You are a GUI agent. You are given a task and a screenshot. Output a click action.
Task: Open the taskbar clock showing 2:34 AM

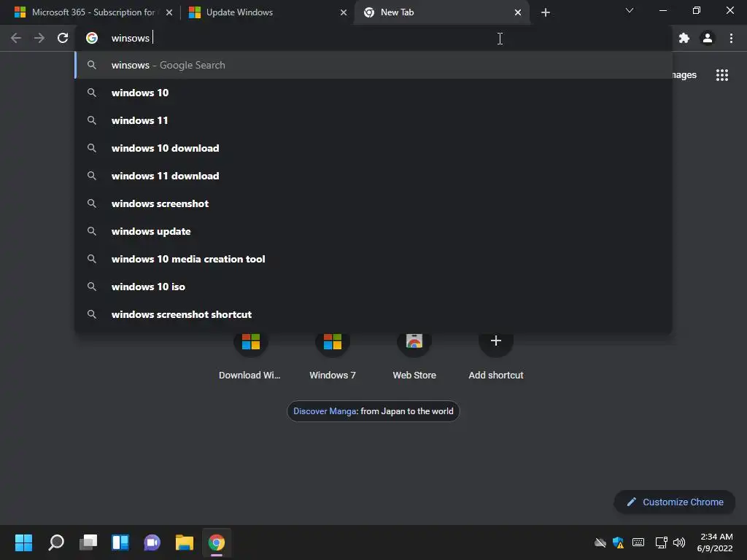coord(715,542)
